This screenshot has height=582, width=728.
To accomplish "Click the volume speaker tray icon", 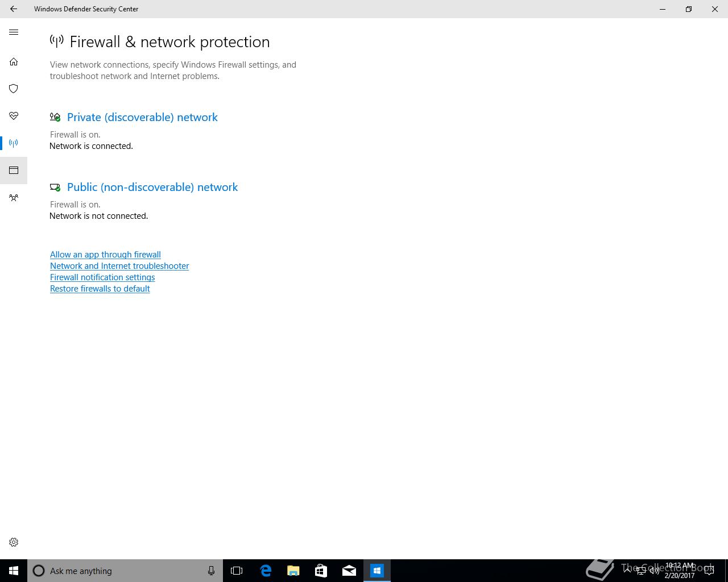I will (655, 571).
